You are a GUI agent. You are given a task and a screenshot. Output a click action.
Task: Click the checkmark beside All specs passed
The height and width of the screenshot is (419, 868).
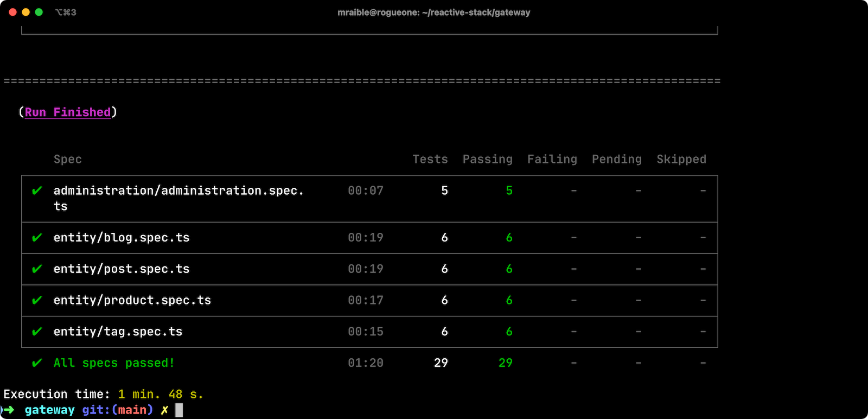[37, 363]
